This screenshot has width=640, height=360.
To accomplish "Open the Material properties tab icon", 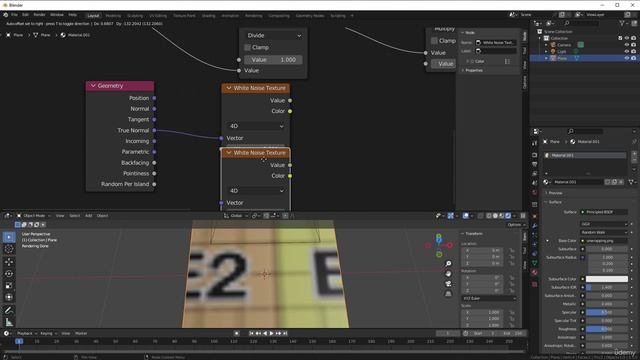I will [x=535, y=272].
